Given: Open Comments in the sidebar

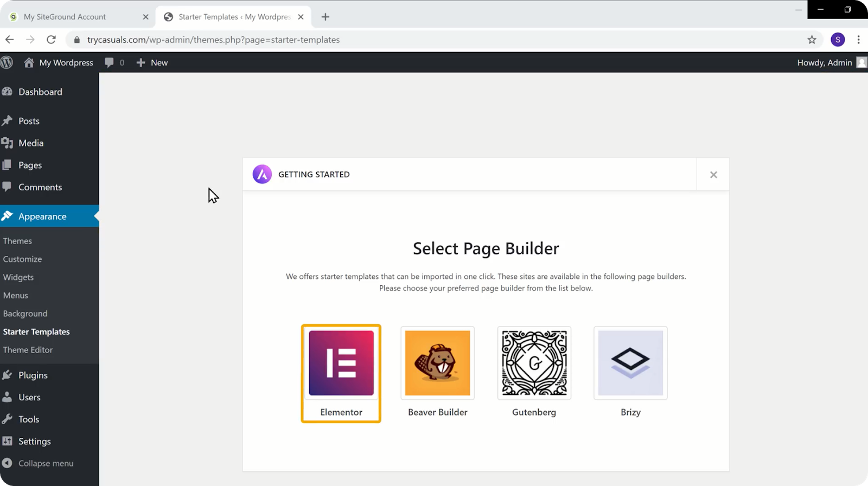Looking at the screenshot, I should pyautogui.click(x=49, y=187).
